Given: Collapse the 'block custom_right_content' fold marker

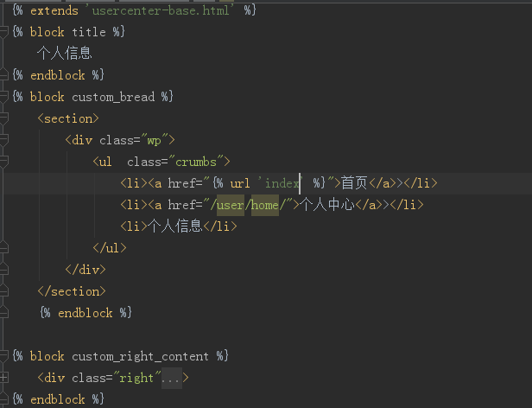Looking at the screenshot, I should 3,356.
